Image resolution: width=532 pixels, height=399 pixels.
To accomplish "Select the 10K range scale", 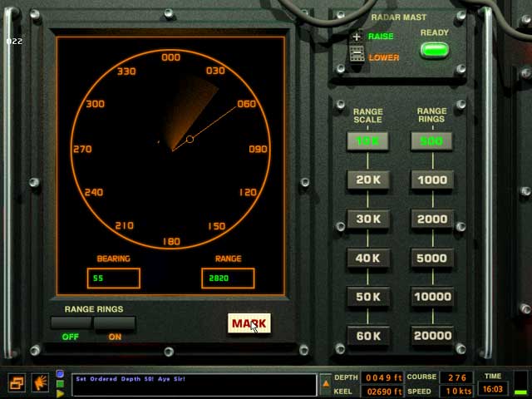I will click(367, 141).
